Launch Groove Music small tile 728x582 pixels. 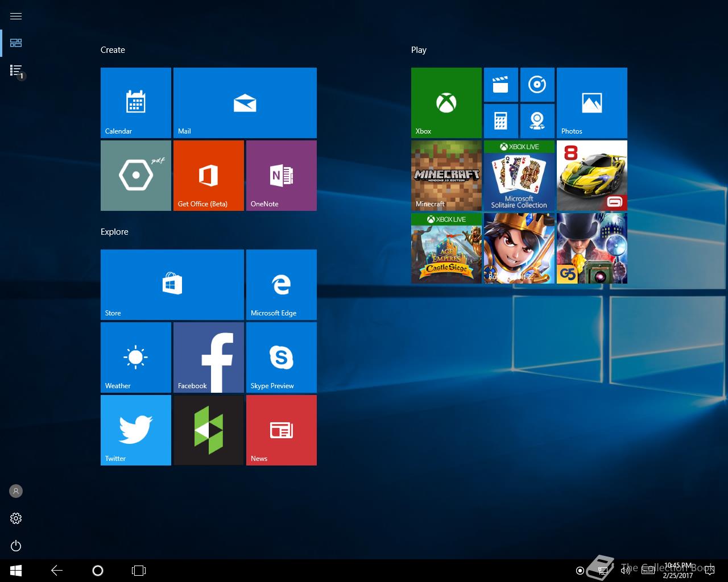(x=537, y=85)
